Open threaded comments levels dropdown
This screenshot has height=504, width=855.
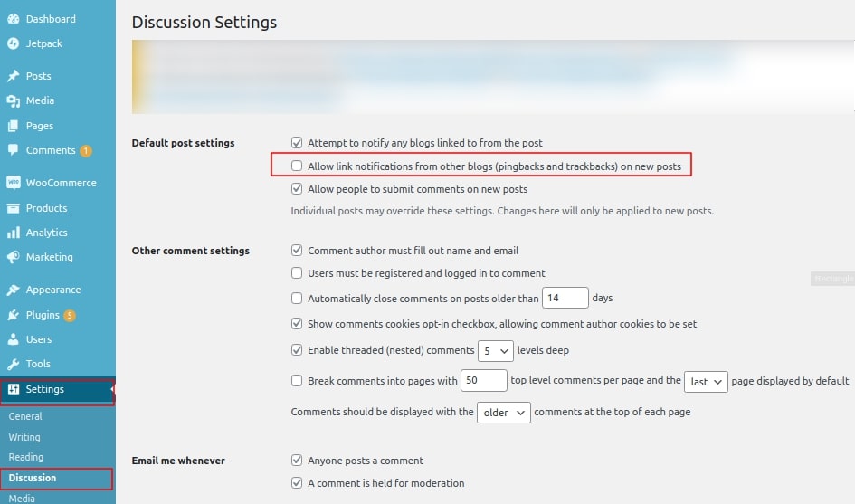coord(496,351)
